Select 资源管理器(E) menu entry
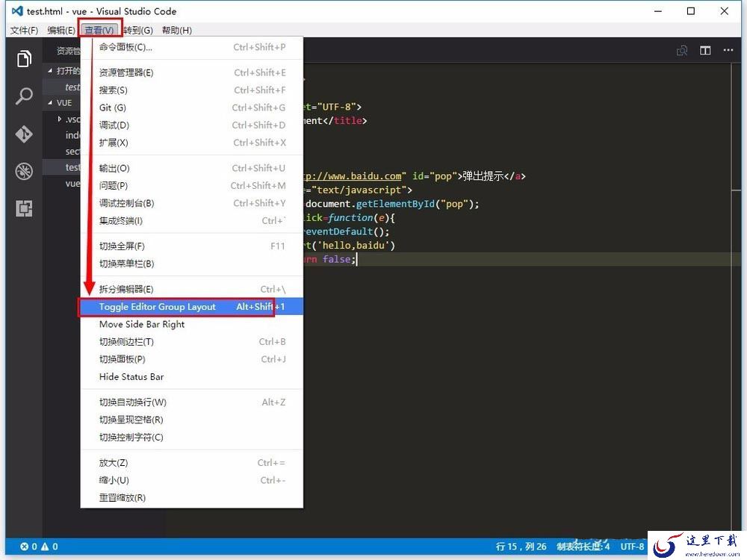This screenshot has height=560, width=747. tap(192, 73)
